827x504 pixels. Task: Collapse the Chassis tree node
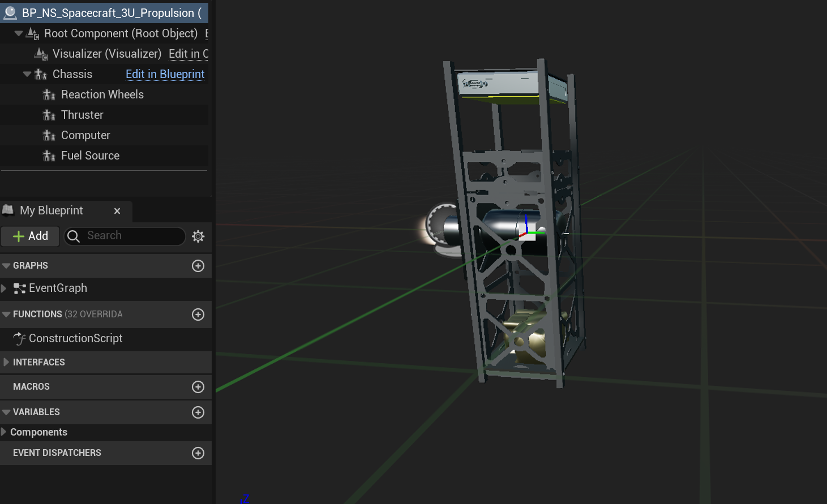[x=27, y=74]
